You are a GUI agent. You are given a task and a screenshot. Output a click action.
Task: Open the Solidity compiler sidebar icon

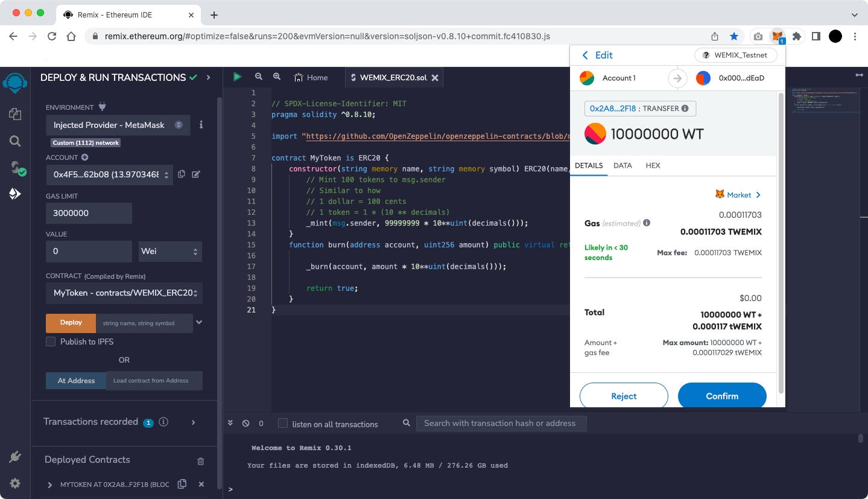click(16, 168)
